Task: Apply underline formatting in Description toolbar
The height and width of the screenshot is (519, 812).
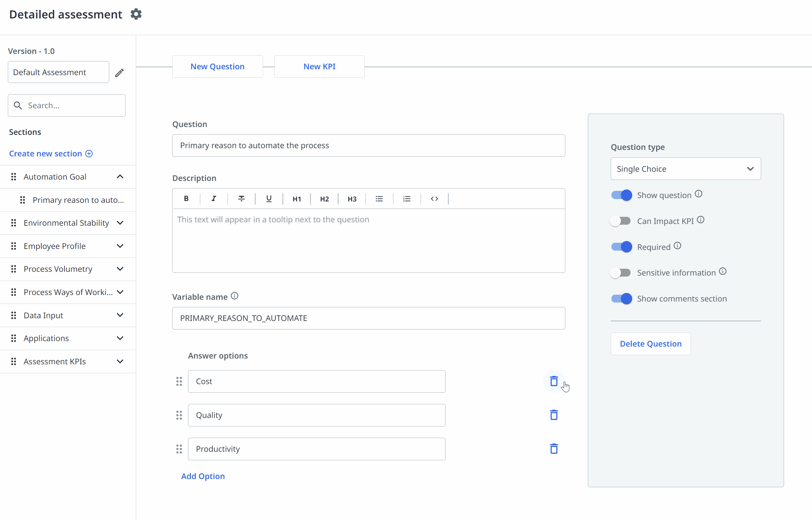Action: pyautogui.click(x=269, y=199)
